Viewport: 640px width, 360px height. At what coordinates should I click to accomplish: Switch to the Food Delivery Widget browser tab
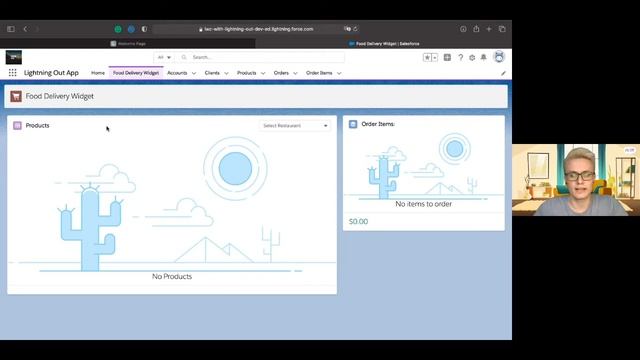(x=384, y=44)
